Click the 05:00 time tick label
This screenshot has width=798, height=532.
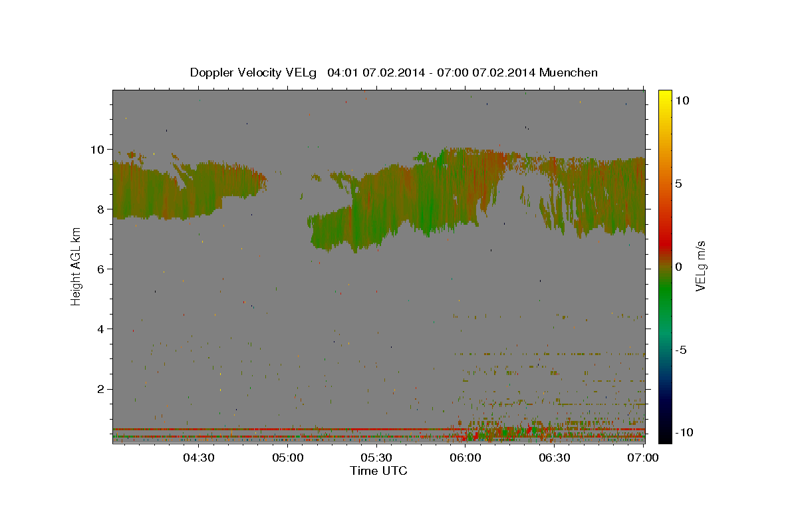coord(287,458)
